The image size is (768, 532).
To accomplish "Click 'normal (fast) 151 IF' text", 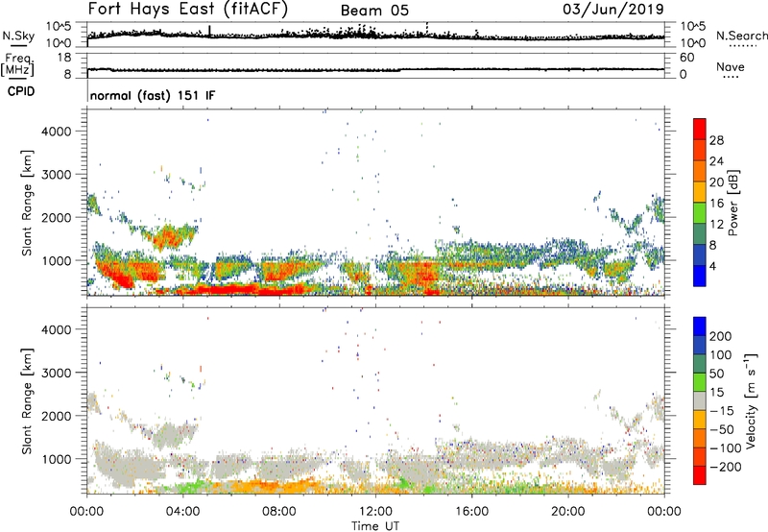I will coord(153,95).
